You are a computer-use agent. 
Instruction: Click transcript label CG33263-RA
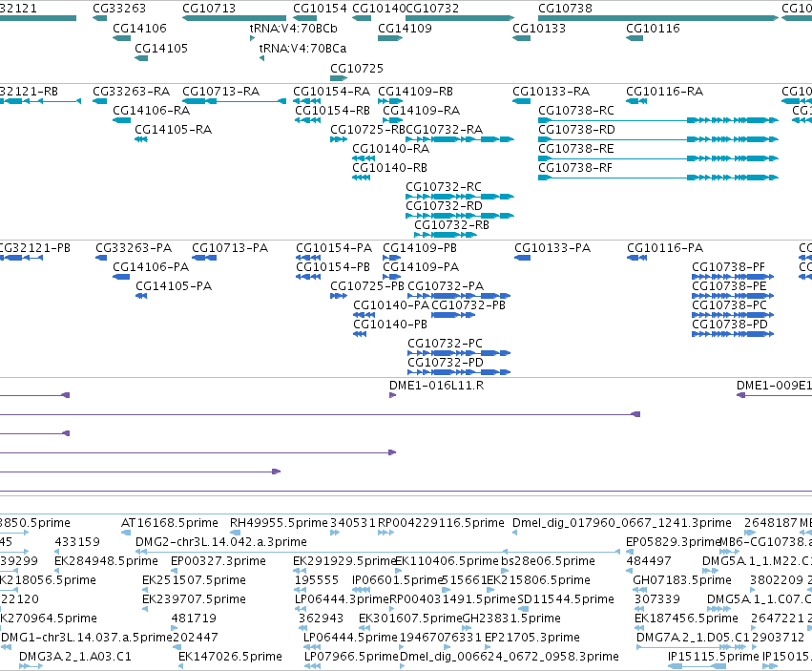click(131, 92)
